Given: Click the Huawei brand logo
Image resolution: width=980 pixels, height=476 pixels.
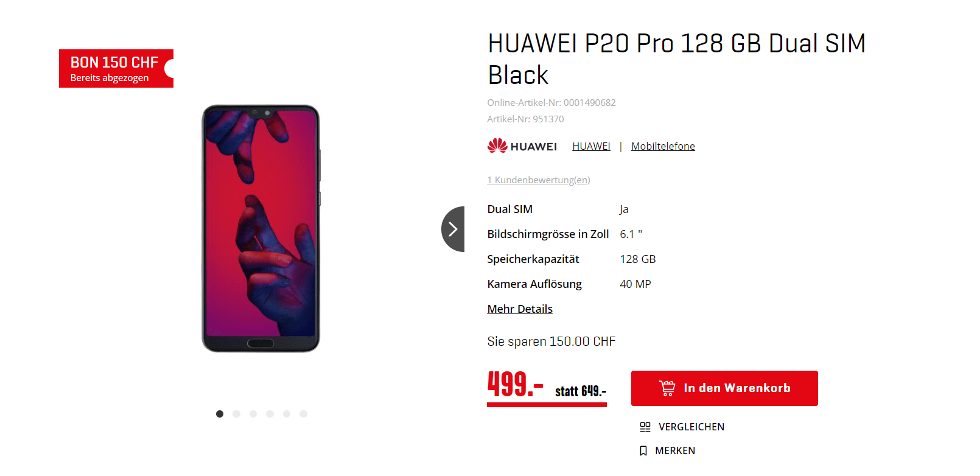Looking at the screenshot, I should (x=522, y=146).
